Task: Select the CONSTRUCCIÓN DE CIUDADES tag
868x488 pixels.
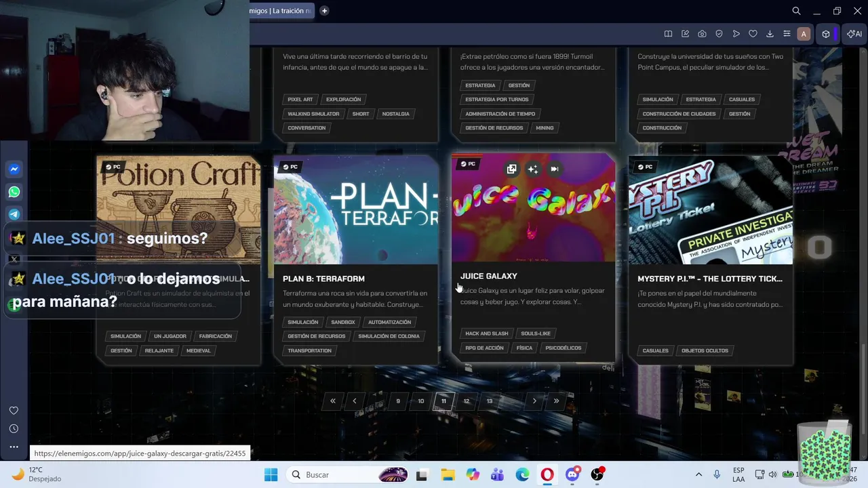Action: click(x=679, y=114)
